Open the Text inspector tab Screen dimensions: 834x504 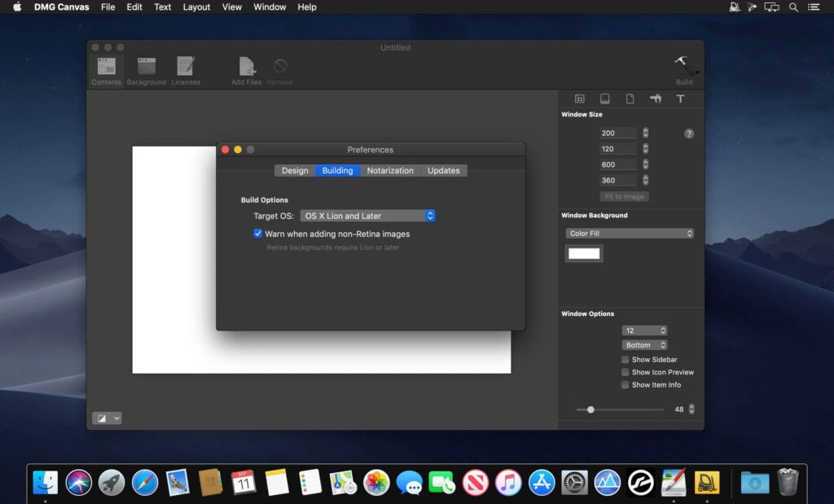[x=681, y=98]
